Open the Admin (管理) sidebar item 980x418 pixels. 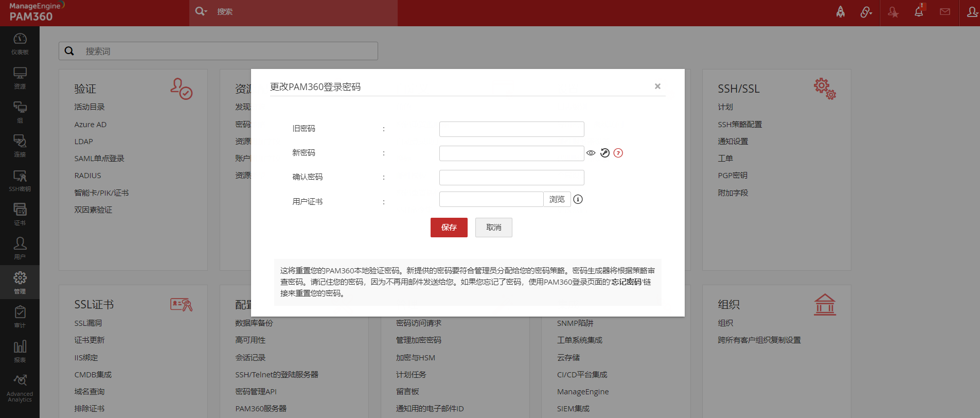coord(20,282)
